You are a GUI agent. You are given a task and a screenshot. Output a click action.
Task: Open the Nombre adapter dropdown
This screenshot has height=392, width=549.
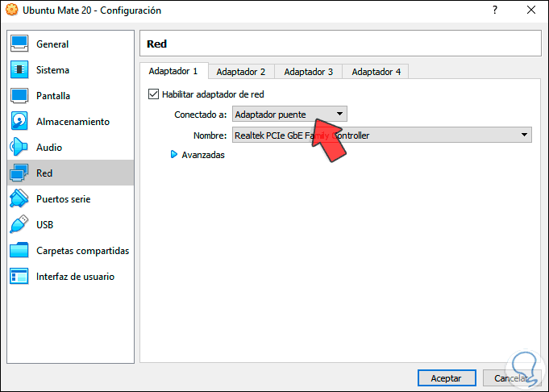click(x=381, y=136)
